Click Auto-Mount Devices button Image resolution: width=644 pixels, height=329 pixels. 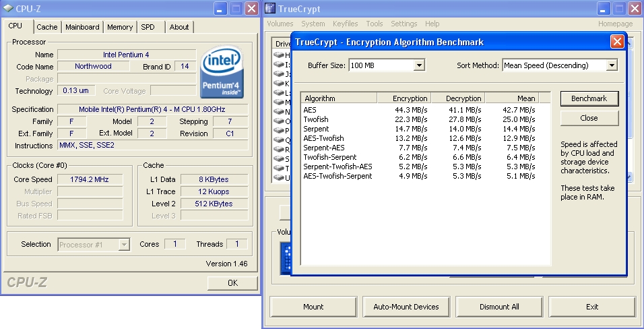click(x=406, y=307)
